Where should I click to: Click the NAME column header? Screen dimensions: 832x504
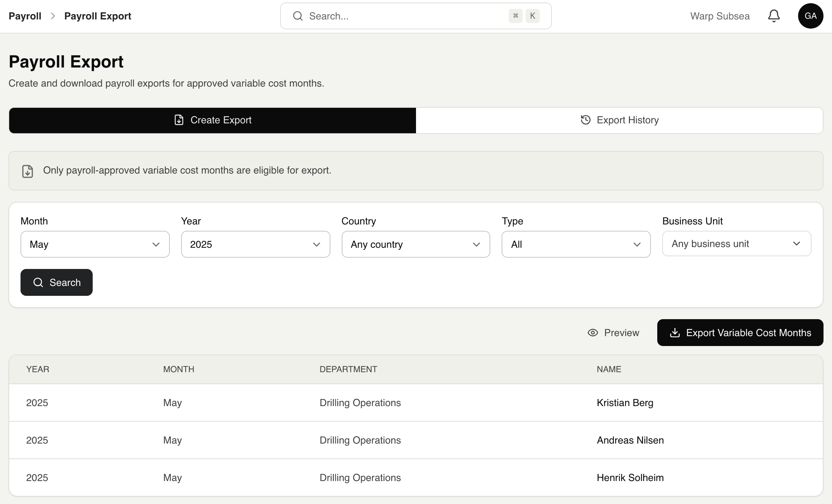(x=609, y=369)
